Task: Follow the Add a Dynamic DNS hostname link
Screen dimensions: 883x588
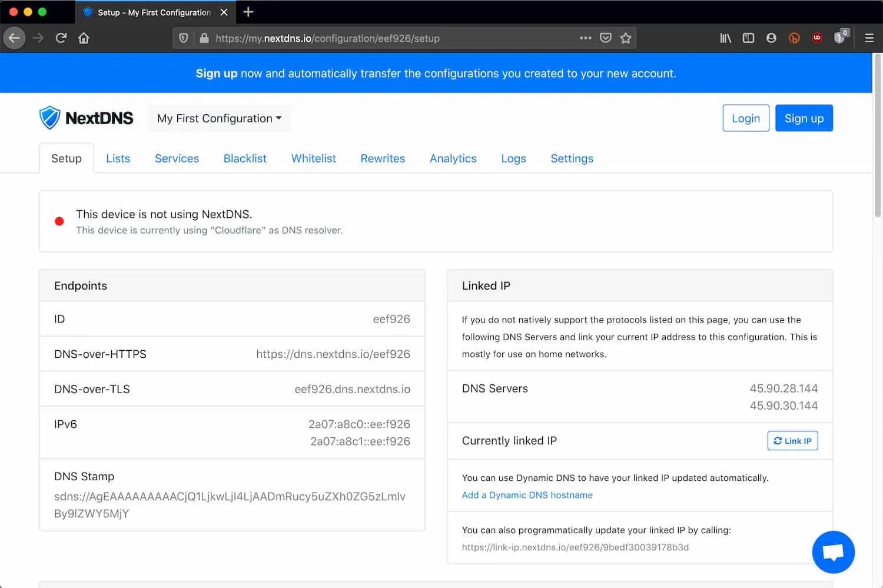Action: coord(527,495)
